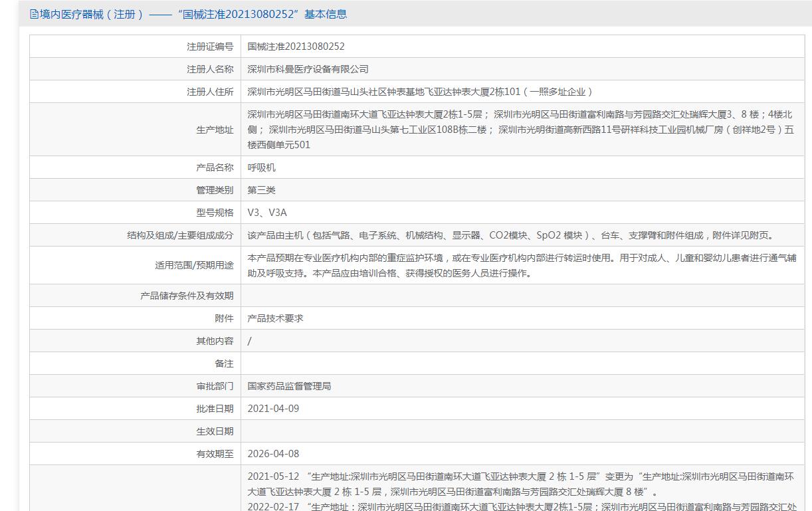The height and width of the screenshot is (511, 812).
Task: Select the 生产地址 row label
Action: tap(215, 130)
